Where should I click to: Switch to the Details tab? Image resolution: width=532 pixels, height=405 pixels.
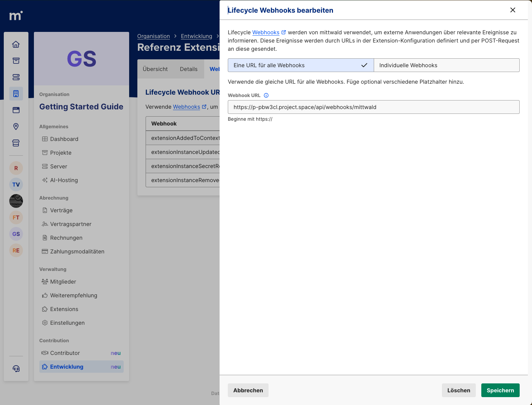tap(188, 69)
